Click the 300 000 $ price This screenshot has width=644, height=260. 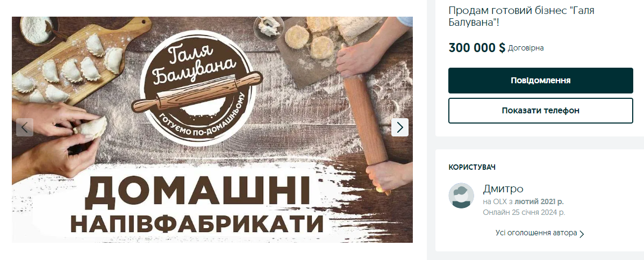point(477,48)
